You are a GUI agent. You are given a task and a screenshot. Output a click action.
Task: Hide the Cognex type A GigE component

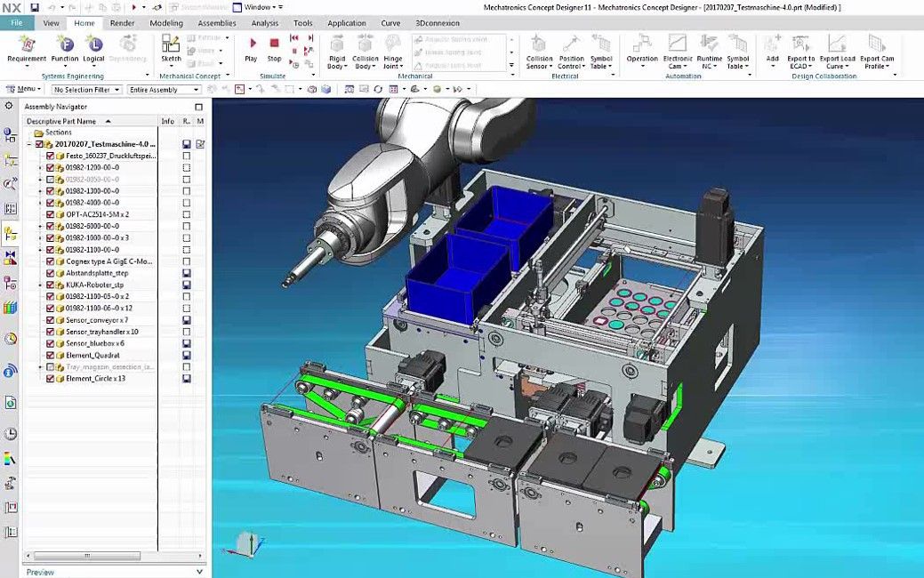pos(50,261)
